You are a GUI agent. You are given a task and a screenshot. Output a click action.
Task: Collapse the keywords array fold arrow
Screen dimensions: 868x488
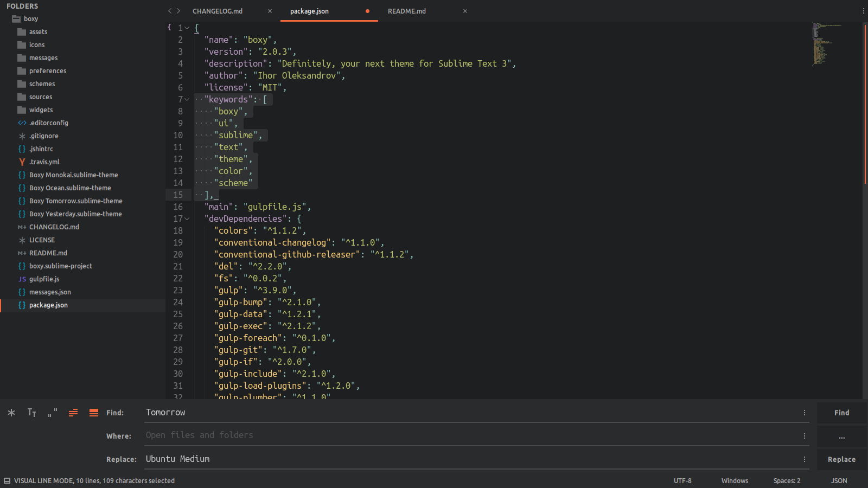187,100
